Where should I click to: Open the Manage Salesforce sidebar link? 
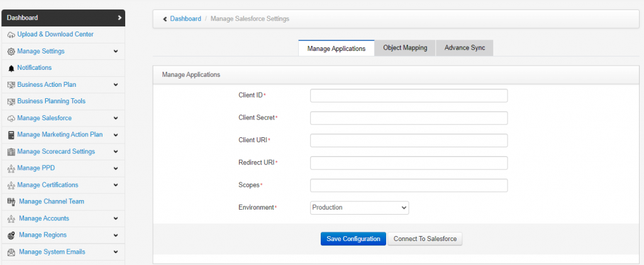coord(45,118)
